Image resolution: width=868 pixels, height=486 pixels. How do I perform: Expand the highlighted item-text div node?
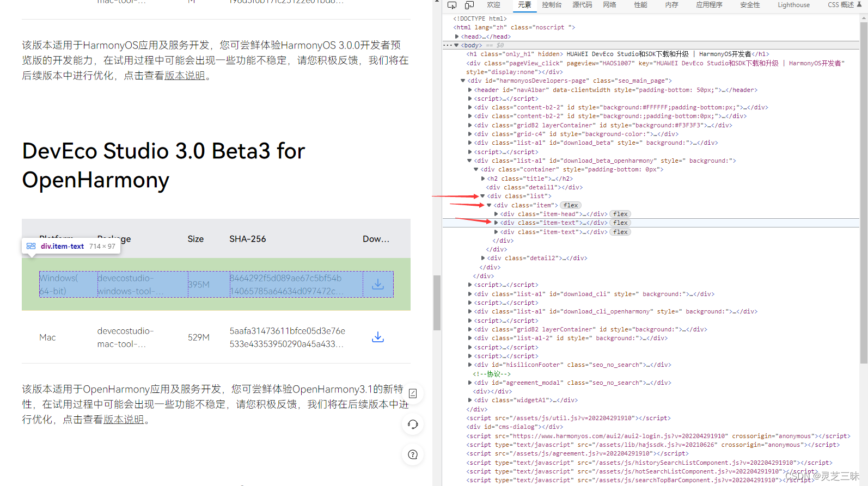[496, 223]
